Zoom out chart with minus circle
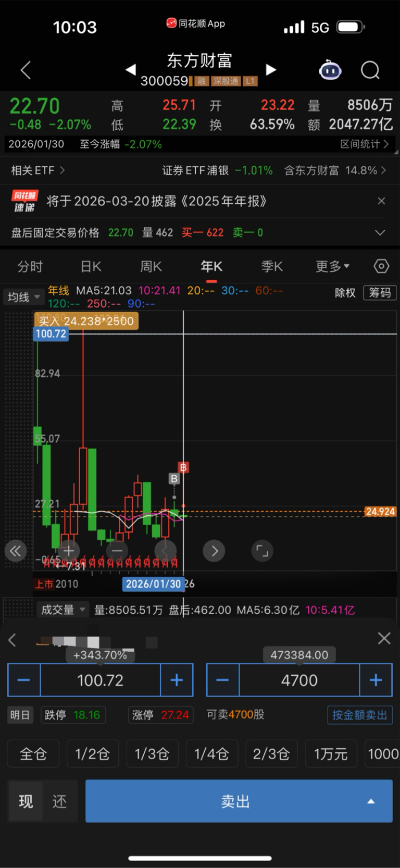400x868 pixels. pyautogui.click(x=117, y=551)
